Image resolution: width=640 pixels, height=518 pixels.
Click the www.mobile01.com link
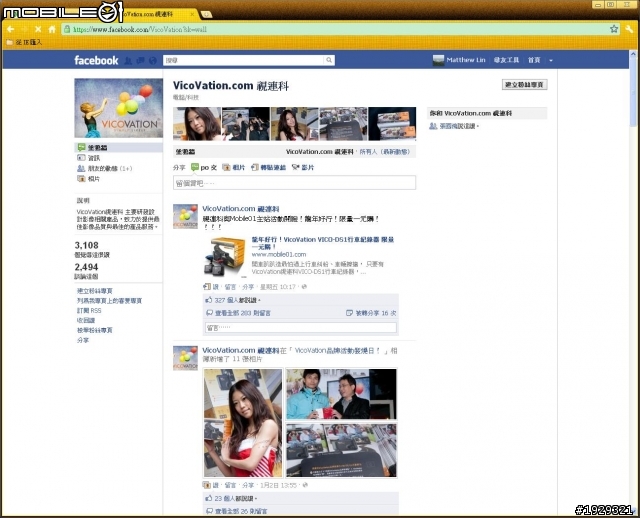tap(279, 254)
